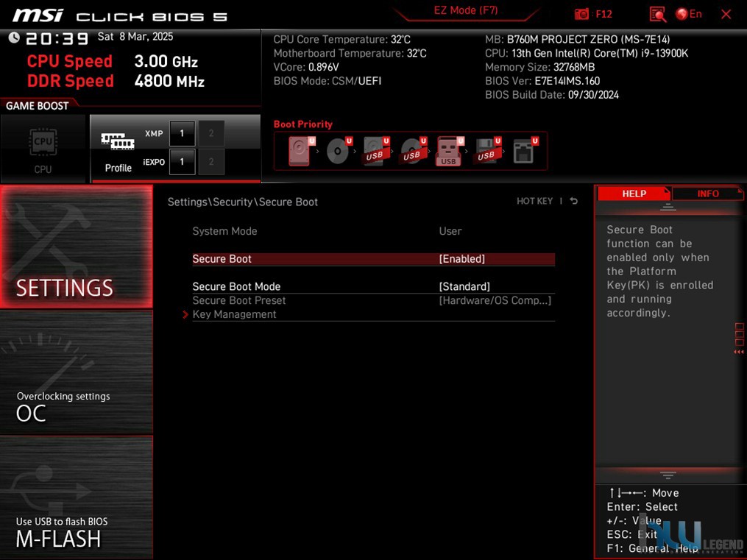747x560 pixels.
Task: Change language via the En globe icon
Action: tap(689, 14)
